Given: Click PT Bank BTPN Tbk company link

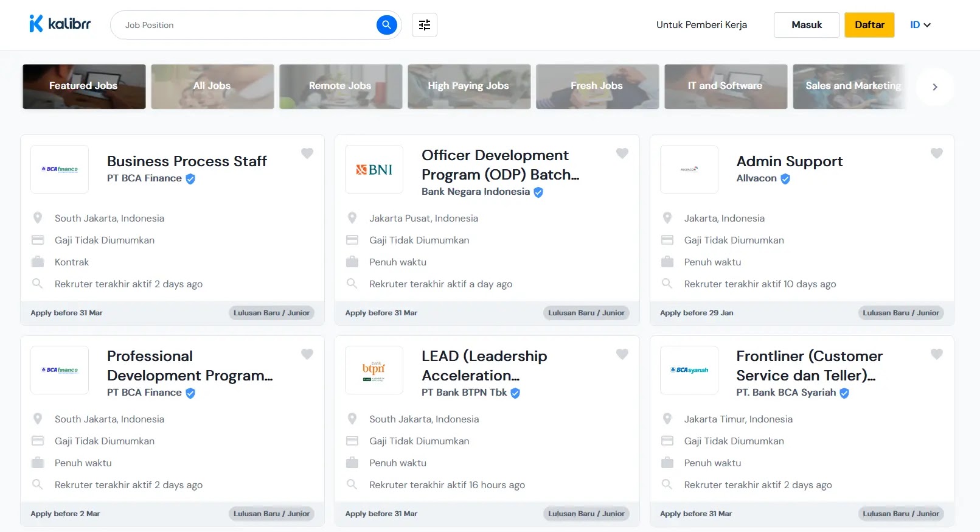Looking at the screenshot, I should [464, 393].
